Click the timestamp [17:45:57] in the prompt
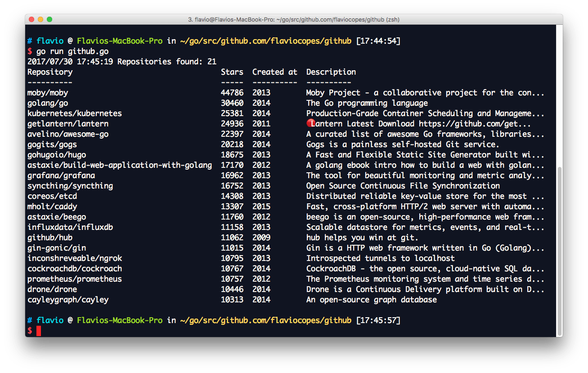 pyautogui.click(x=377, y=320)
